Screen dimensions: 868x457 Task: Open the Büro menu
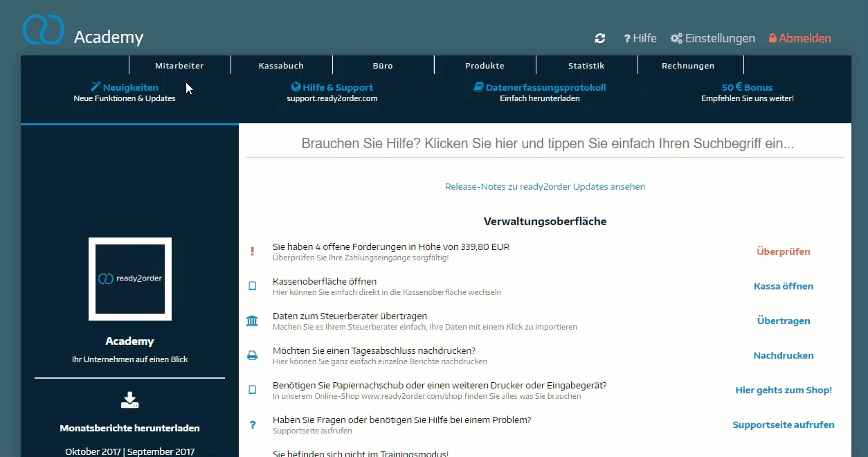click(383, 66)
